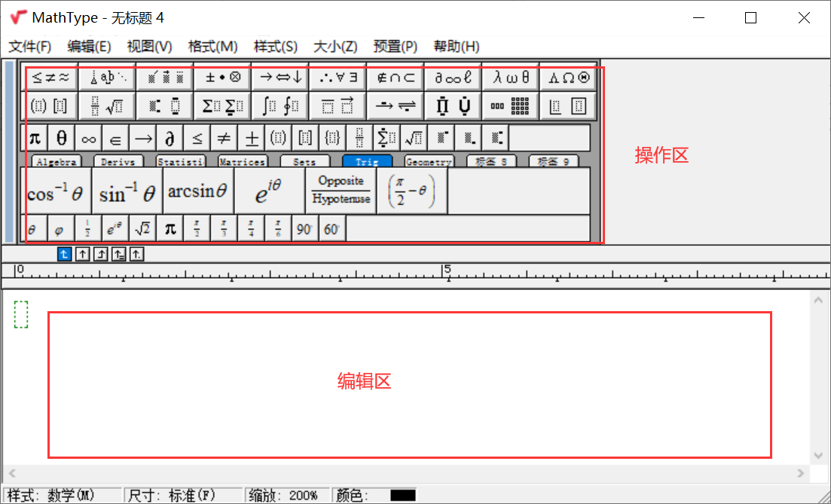The width and height of the screenshot is (831, 504).
Task: Open the matrix templates palette
Action: point(511,106)
